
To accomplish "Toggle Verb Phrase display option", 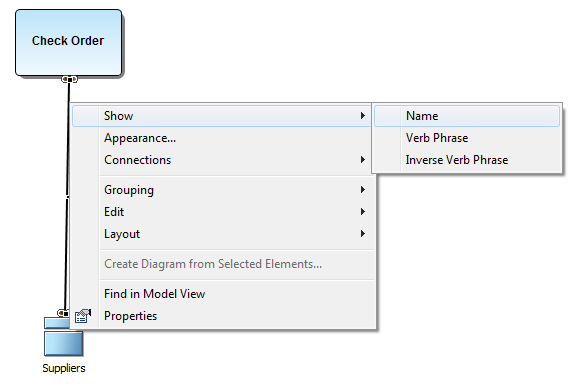I will [467, 138].
